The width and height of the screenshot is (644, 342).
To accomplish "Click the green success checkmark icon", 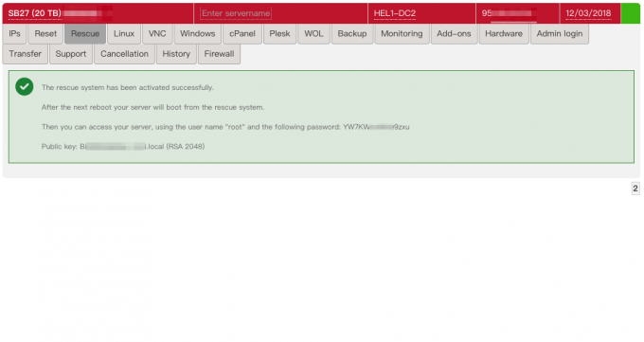I will [x=25, y=87].
